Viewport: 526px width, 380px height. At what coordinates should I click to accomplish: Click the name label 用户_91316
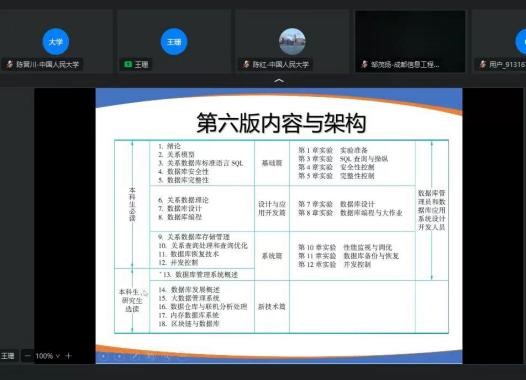point(507,64)
